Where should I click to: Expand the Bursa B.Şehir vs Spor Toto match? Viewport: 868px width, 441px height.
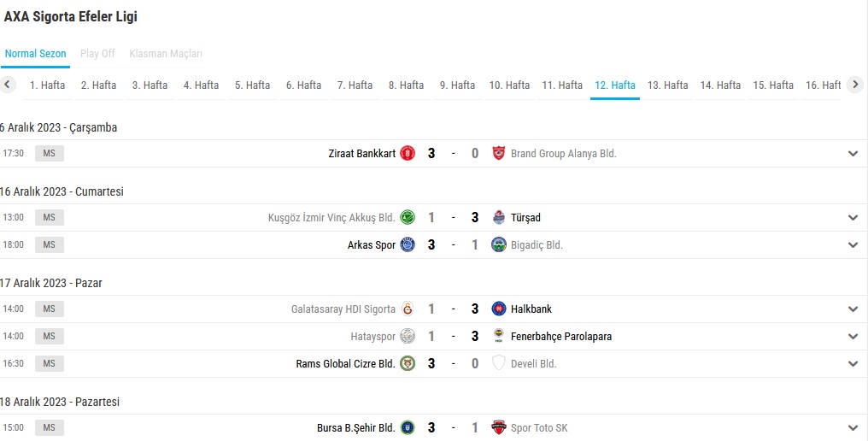coord(853,428)
